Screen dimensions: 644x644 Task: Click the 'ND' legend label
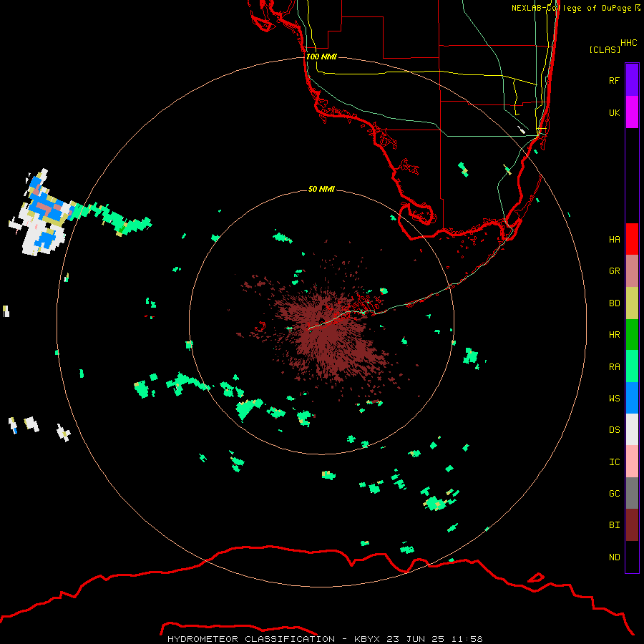(614, 557)
